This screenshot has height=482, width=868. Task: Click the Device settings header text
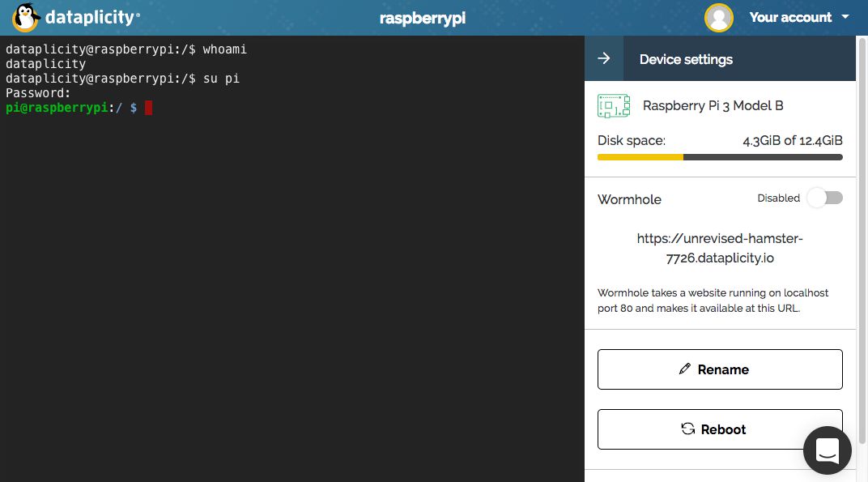tap(686, 59)
